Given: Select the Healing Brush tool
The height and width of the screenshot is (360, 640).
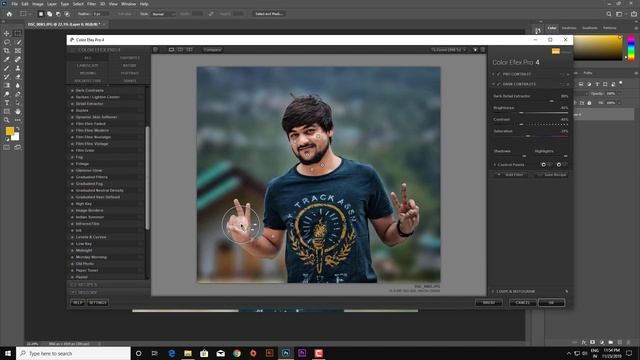Looking at the screenshot, I should coord(18,59).
